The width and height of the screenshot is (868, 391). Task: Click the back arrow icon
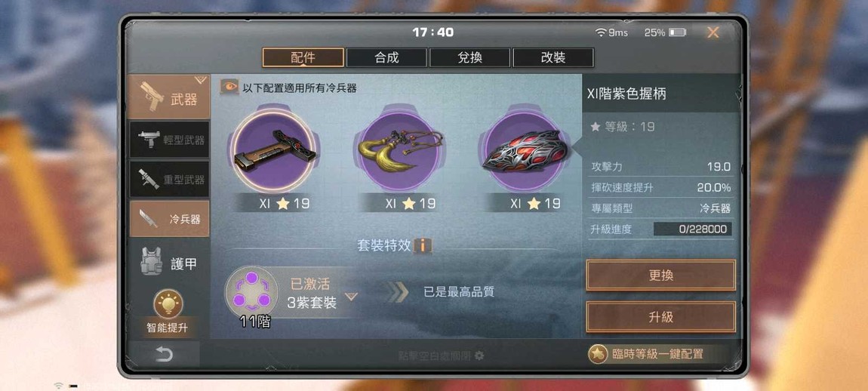pos(164,355)
